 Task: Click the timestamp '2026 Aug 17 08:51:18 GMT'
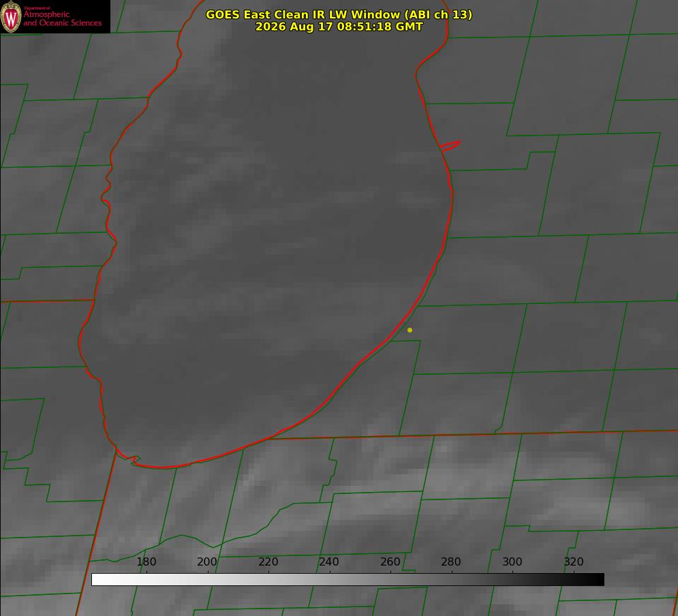coord(339,27)
